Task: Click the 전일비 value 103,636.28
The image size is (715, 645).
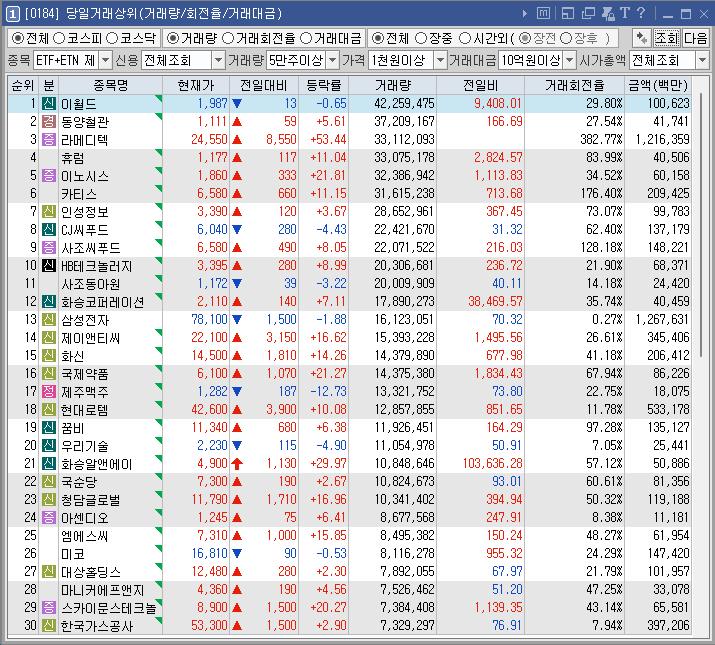Action: pos(492,463)
